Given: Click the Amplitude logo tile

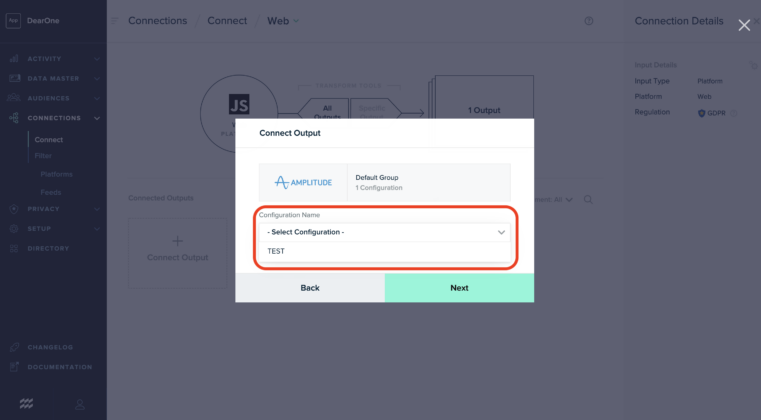Looking at the screenshot, I should 303,182.
